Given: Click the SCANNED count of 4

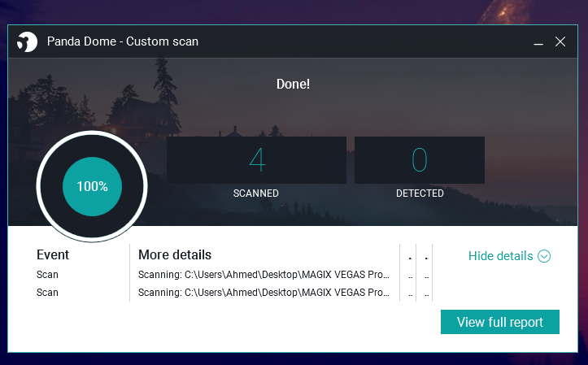Looking at the screenshot, I should [256, 160].
